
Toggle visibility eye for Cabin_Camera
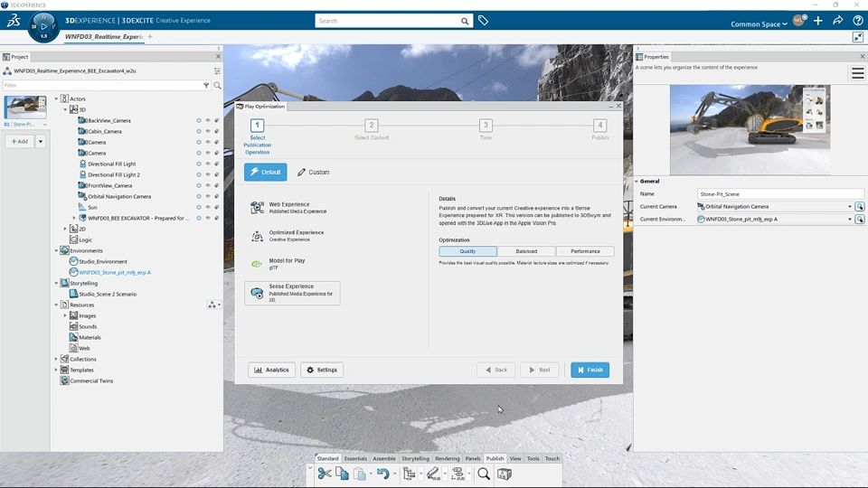[208, 131]
